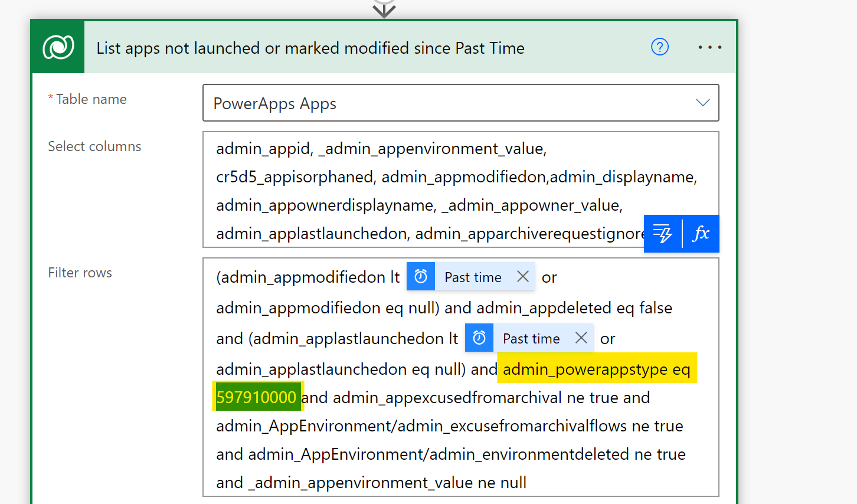Click the second Past time token label
This screenshot has width=857, height=504.
point(531,338)
